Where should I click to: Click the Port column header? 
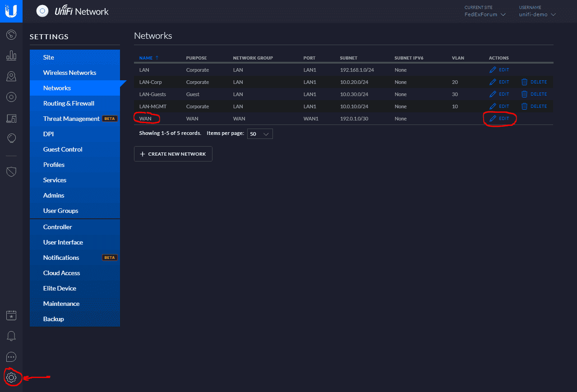coord(309,58)
